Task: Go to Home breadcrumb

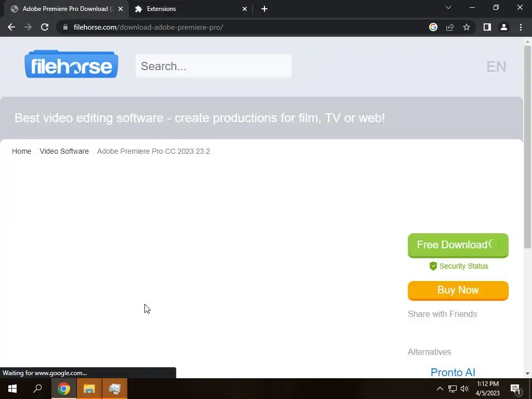Action: tap(22, 151)
